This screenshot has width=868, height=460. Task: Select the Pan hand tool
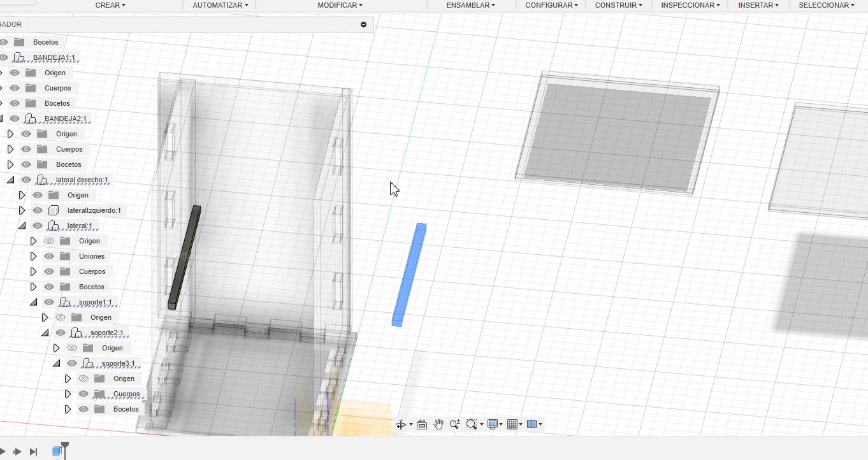coord(438,424)
